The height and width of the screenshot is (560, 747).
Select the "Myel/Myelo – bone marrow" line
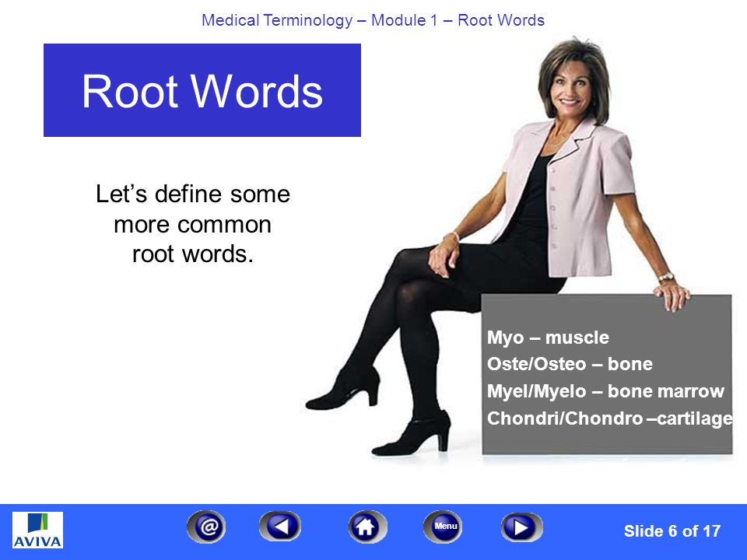605,391
